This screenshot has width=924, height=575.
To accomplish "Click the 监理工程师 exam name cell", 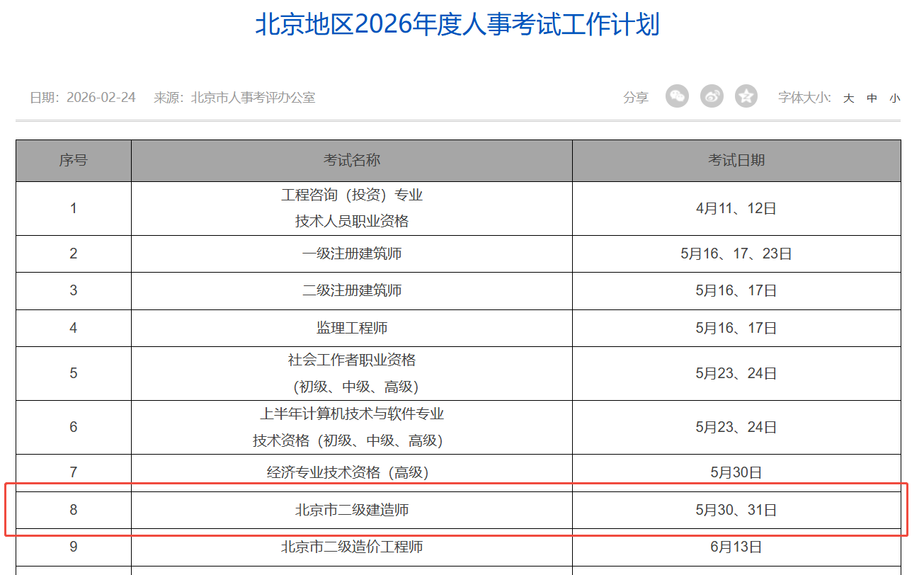I will (x=352, y=328).
